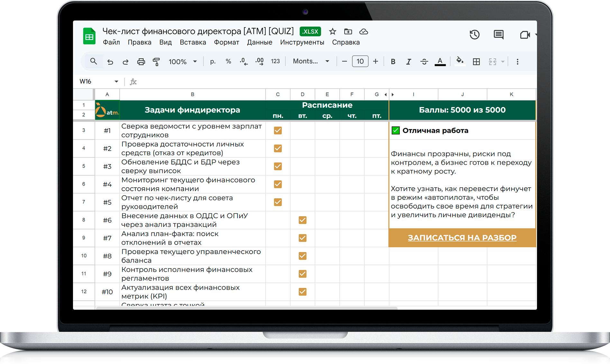Click the font size input field
This screenshot has width=610, height=364.
[x=360, y=61]
